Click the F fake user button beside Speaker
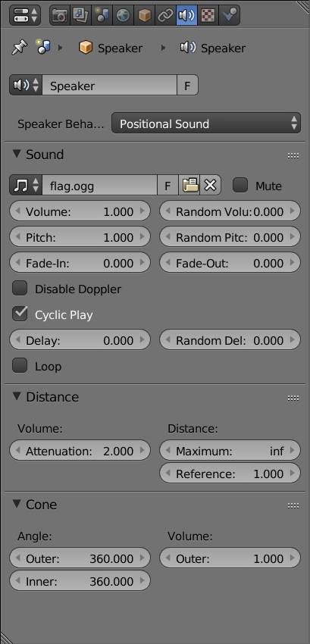 point(187,86)
